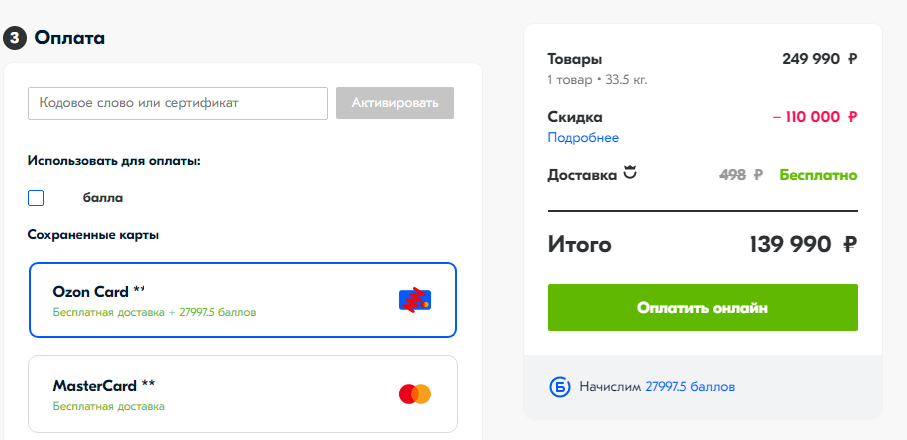
Task: Focus the code word or certificate field
Action: pyautogui.click(x=178, y=103)
